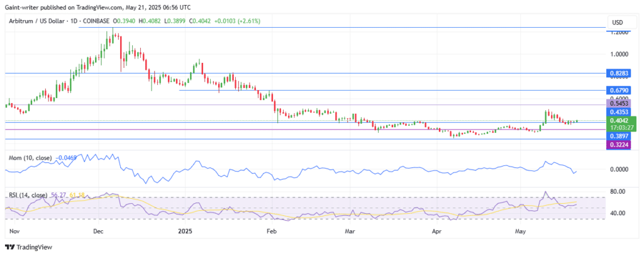
Task: Click the Feb label on time axis
Action: point(273,231)
